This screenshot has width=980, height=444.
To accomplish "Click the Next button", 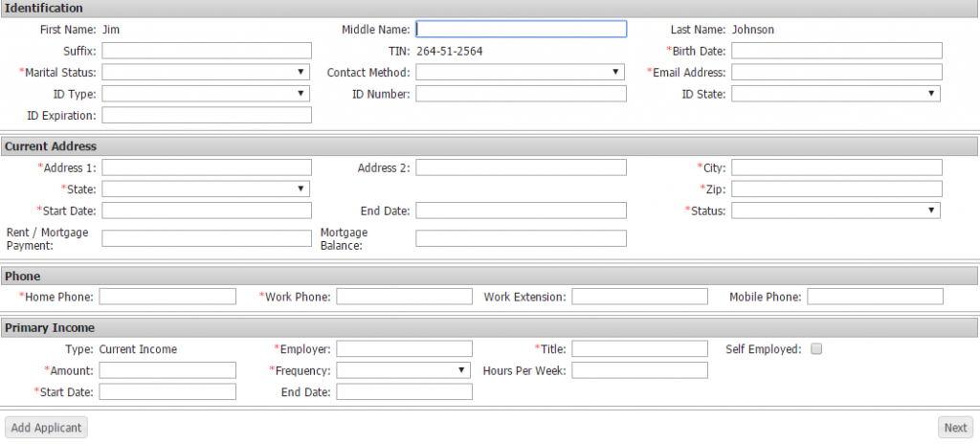I will 956,428.
